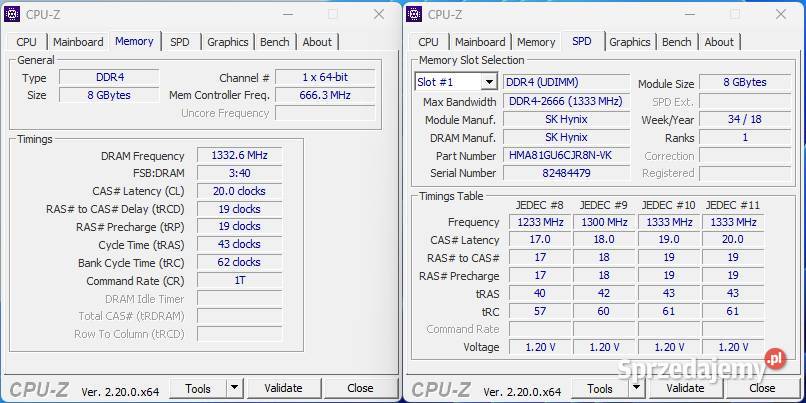Close the left CPU-Z window via X
The width and height of the screenshot is (806, 403).
(x=379, y=14)
